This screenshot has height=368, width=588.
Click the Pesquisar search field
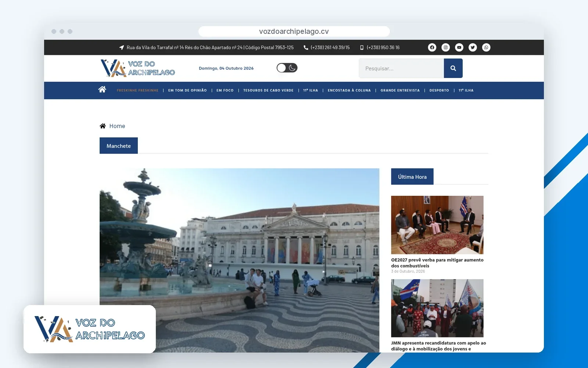click(x=401, y=68)
